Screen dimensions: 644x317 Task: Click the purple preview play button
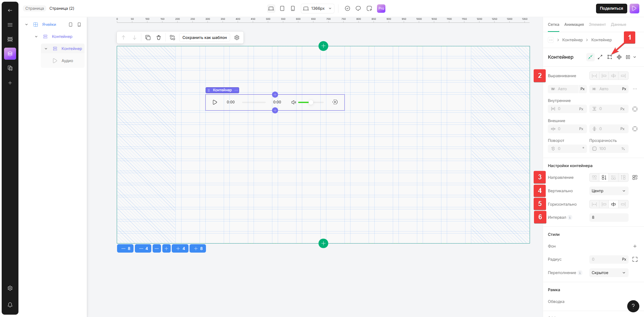point(634,8)
